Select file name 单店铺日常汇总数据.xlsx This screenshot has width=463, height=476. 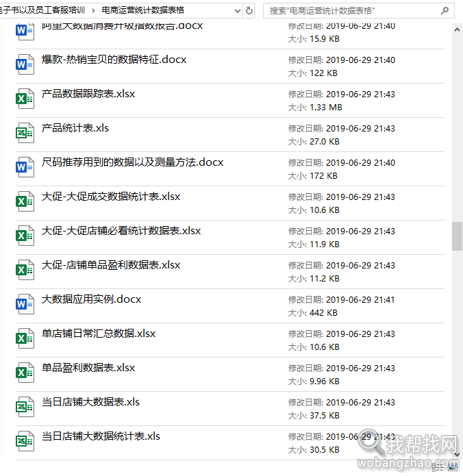[x=99, y=334]
